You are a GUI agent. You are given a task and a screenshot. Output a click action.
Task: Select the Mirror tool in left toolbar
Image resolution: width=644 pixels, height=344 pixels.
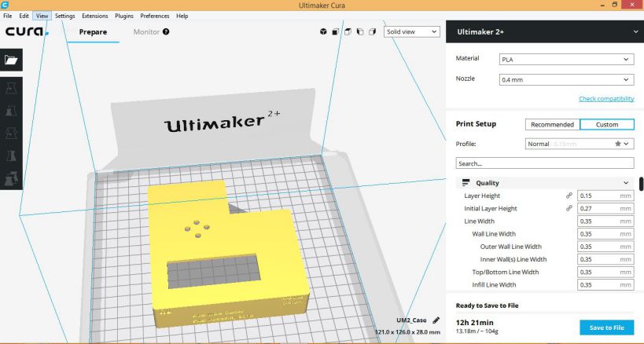[11, 156]
